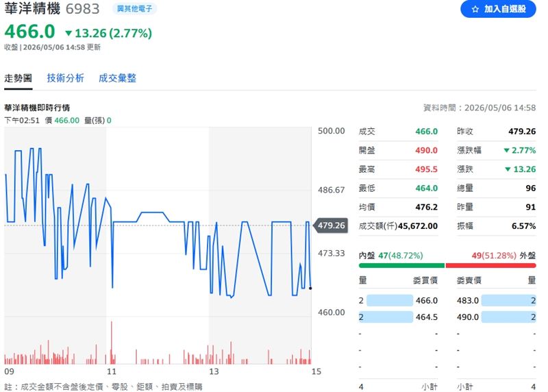
Task: Click the large price 466.0 headline
Action: pyautogui.click(x=29, y=32)
